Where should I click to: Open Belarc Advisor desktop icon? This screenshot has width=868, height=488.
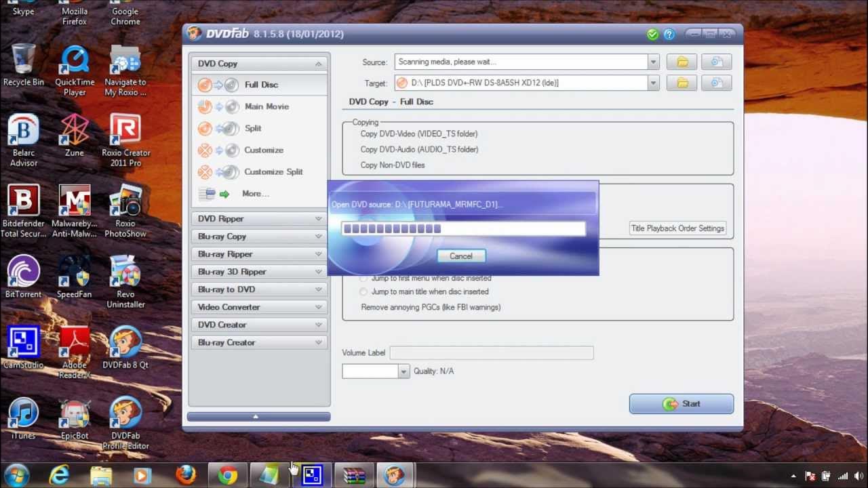pos(24,140)
